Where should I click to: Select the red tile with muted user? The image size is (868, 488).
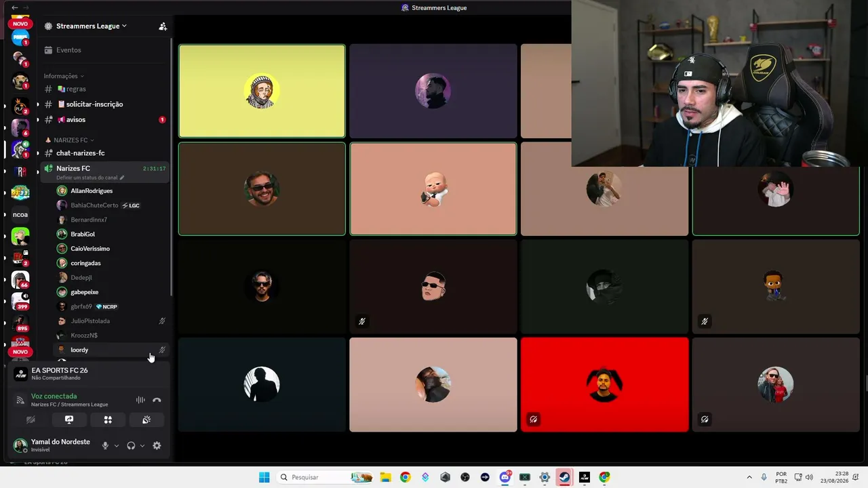(x=604, y=384)
